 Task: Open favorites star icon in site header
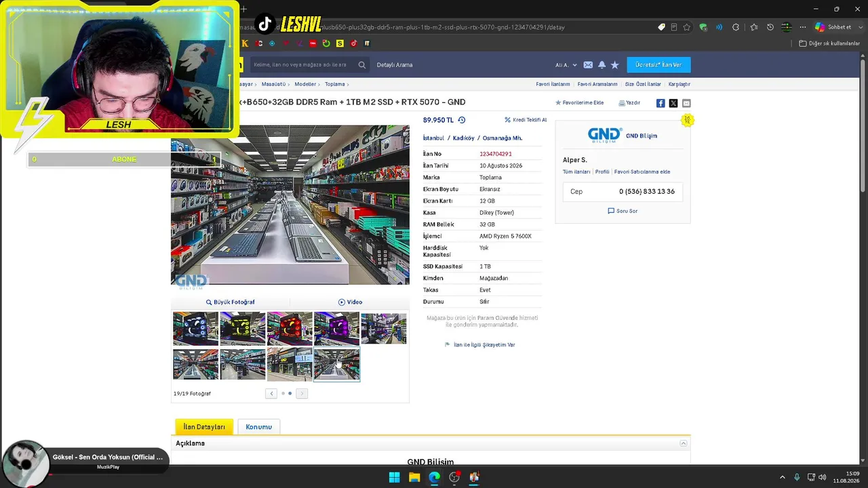pyautogui.click(x=615, y=65)
